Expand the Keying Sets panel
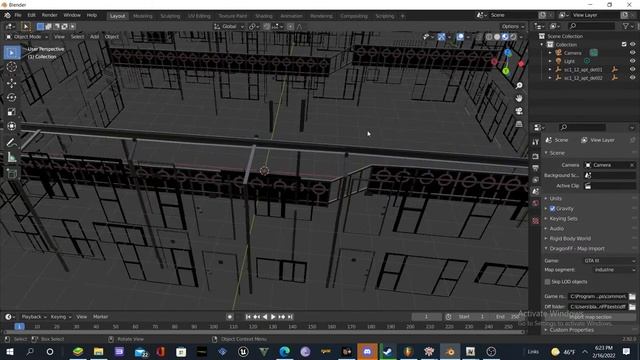 pyautogui.click(x=563, y=219)
